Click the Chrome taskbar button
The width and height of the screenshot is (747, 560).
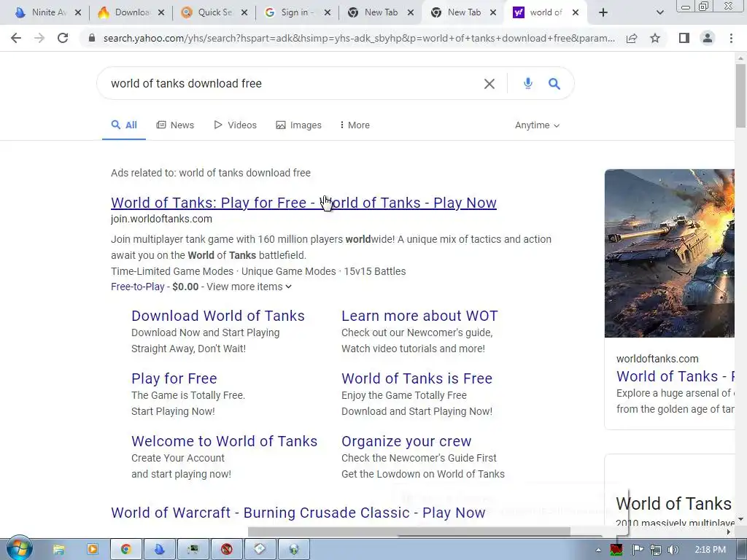point(126,550)
